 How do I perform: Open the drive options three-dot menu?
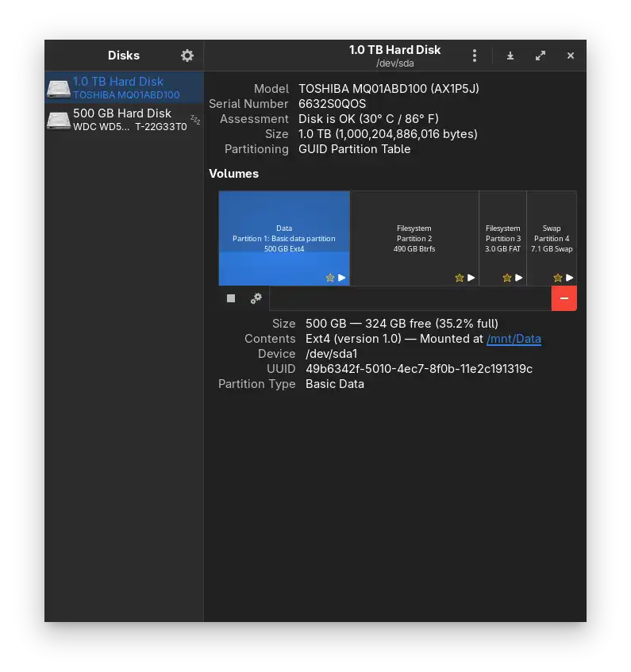tap(475, 56)
